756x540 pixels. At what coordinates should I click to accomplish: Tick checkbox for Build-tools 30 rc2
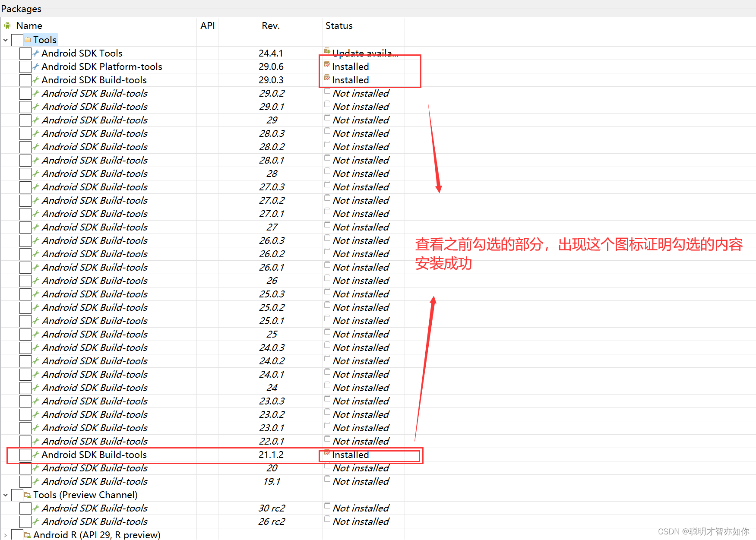[x=25, y=508]
